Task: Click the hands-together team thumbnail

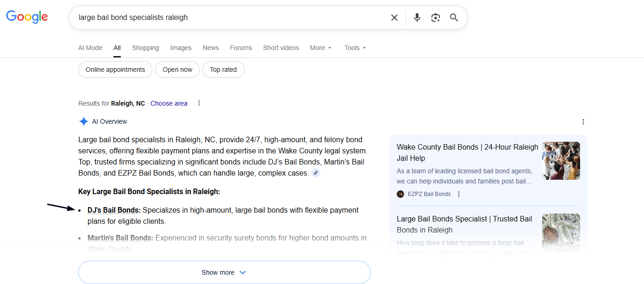Action: click(561, 161)
